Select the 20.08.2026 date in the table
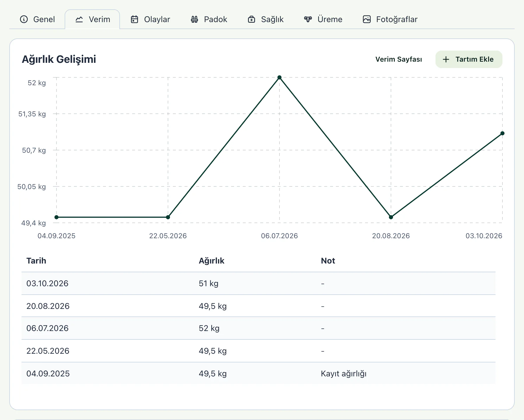 pos(48,306)
